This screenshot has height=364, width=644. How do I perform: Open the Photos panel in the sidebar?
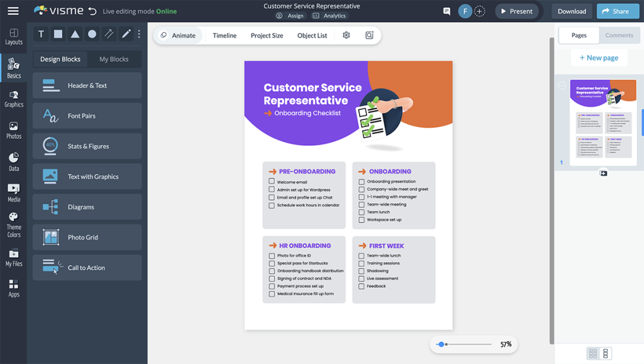tap(13, 131)
